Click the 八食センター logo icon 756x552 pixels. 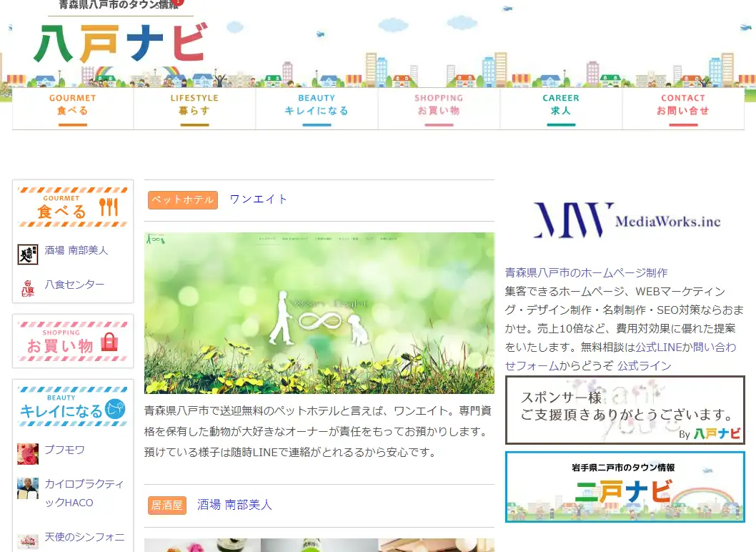point(27,288)
